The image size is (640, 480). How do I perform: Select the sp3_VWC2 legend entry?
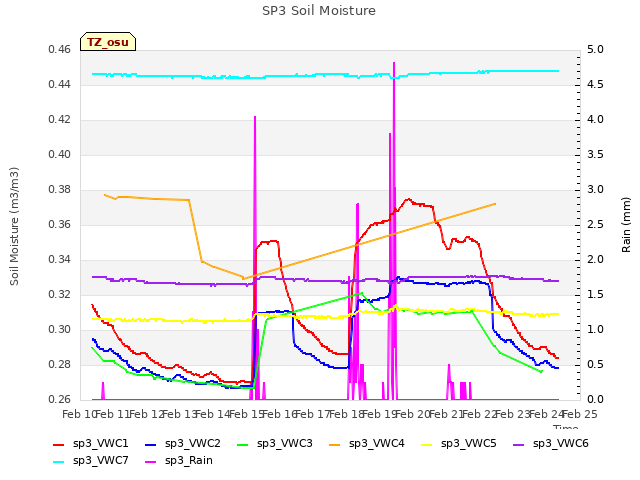point(183,444)
